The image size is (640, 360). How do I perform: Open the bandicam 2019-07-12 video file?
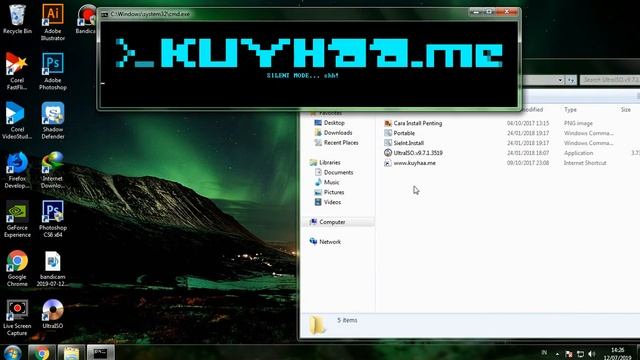point(53,269)
